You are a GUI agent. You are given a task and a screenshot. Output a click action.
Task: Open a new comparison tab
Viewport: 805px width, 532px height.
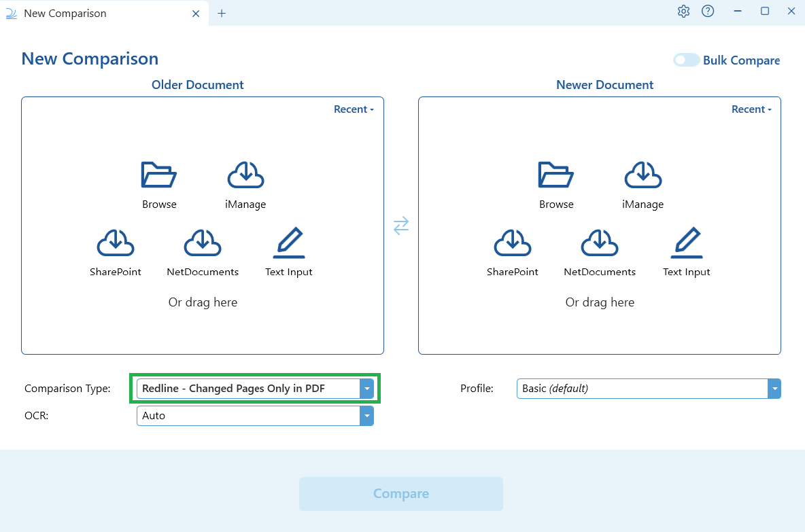[x=222, y=13]
